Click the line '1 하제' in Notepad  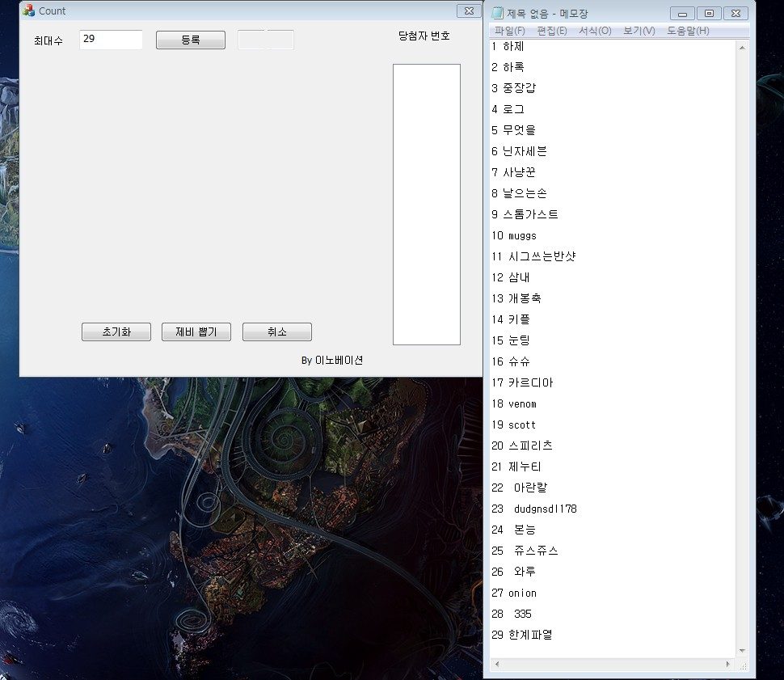click(508, 47)
